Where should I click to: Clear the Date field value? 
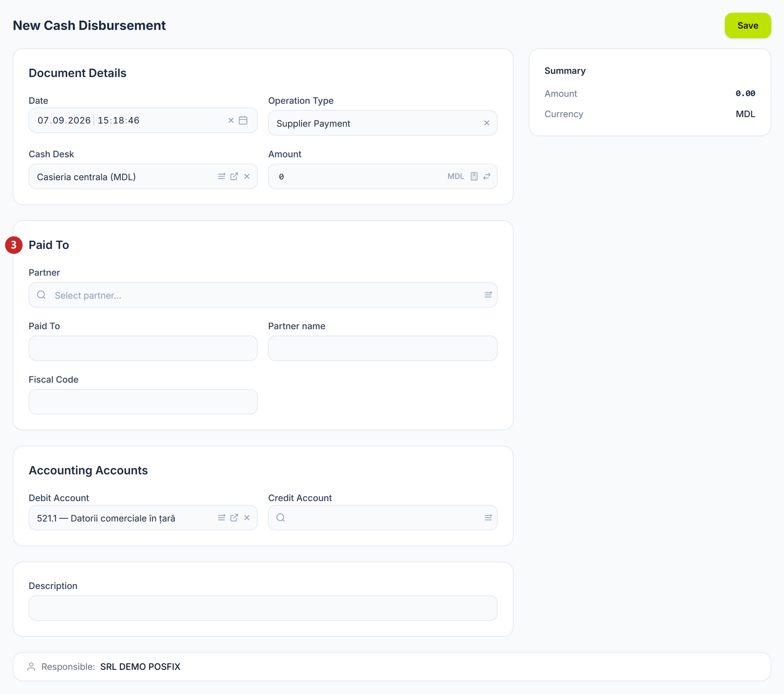(x=231, y=120)
